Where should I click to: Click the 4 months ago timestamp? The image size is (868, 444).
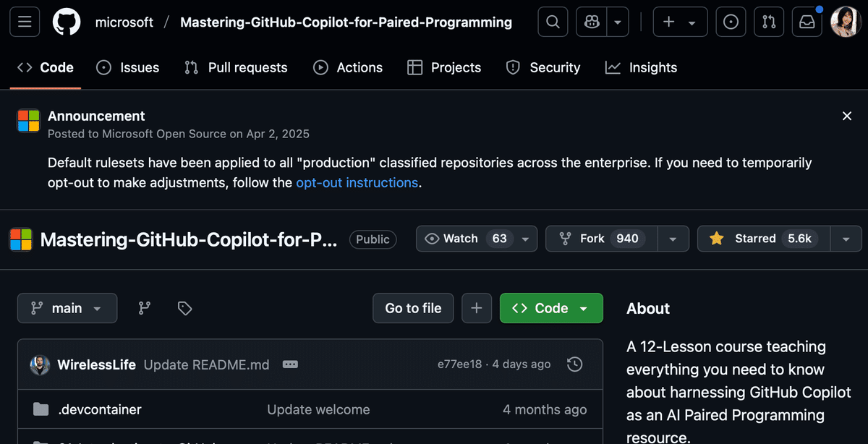[x=545, y=409]
